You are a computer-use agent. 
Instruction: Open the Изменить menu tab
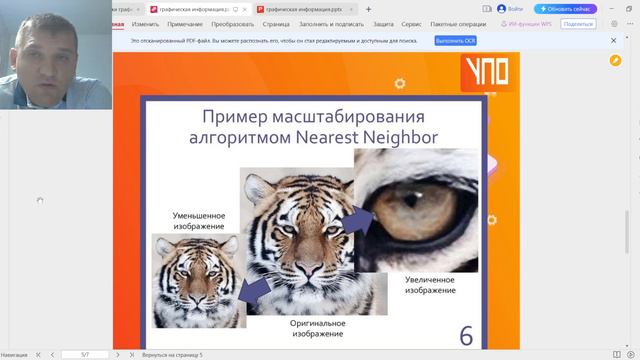tap(145, 24)
